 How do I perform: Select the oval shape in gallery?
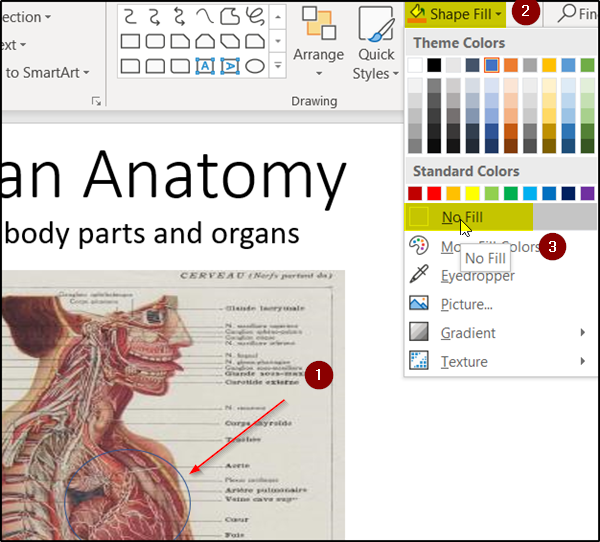tap(255, 66)
